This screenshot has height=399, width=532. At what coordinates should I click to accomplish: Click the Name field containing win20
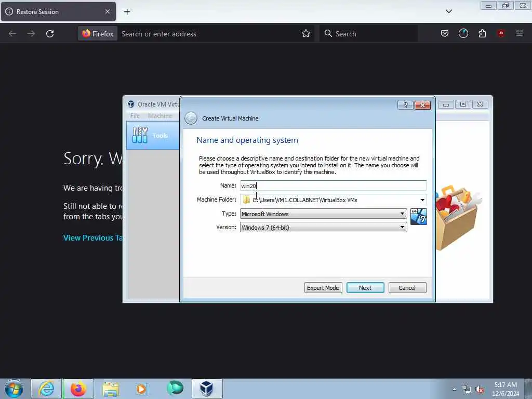pos(333,185)
